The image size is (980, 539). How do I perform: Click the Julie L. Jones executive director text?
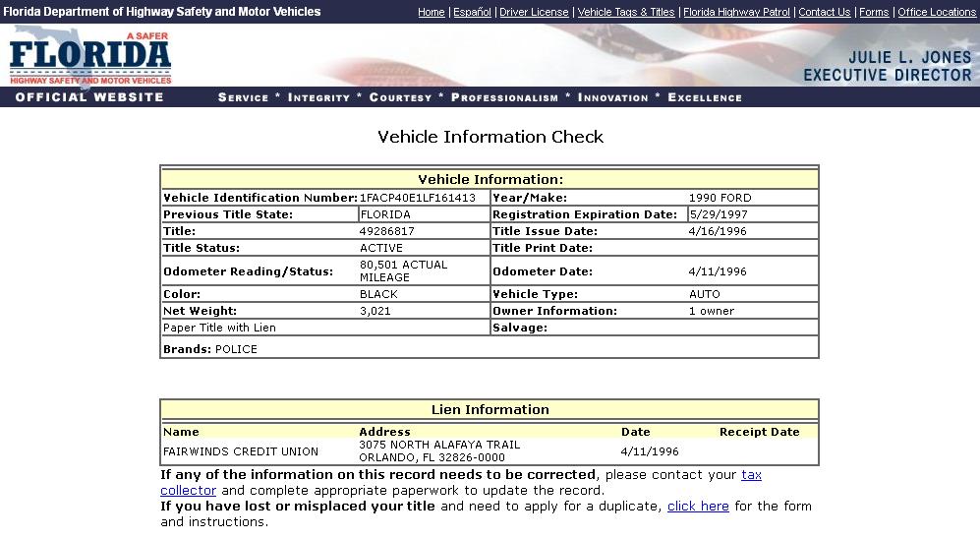coord(887,66)
